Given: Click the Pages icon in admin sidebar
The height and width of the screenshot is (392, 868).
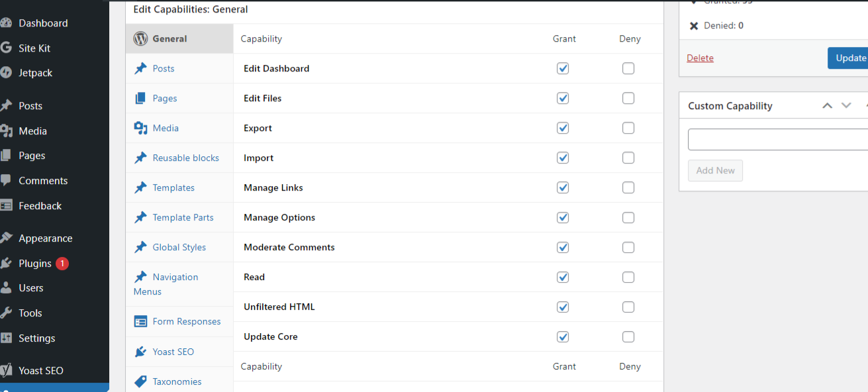Looking at the screenshot, I should click(x=6, y=156).
